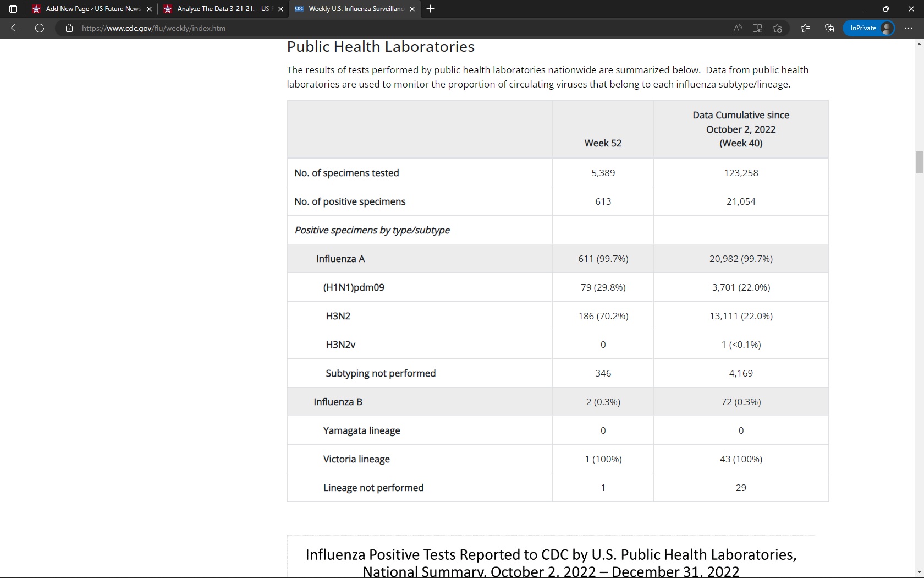Open a new browser tab
924x578 pixels.
(431, 9)
